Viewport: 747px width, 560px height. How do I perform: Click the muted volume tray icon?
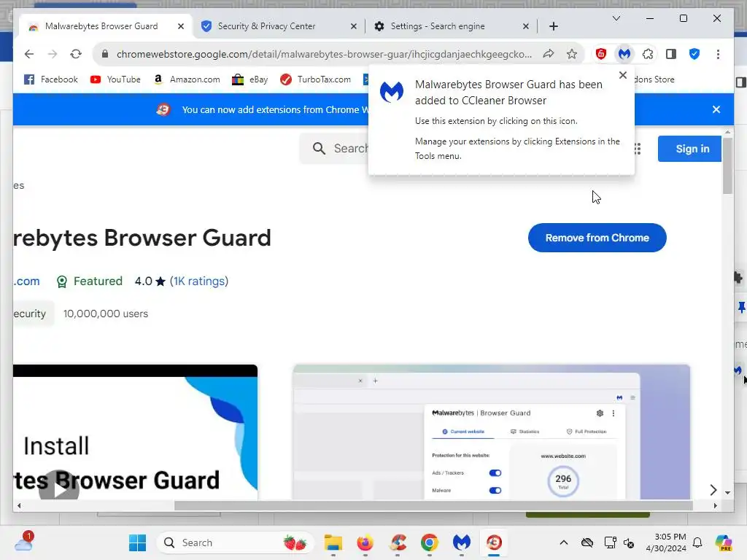[629, 542]
